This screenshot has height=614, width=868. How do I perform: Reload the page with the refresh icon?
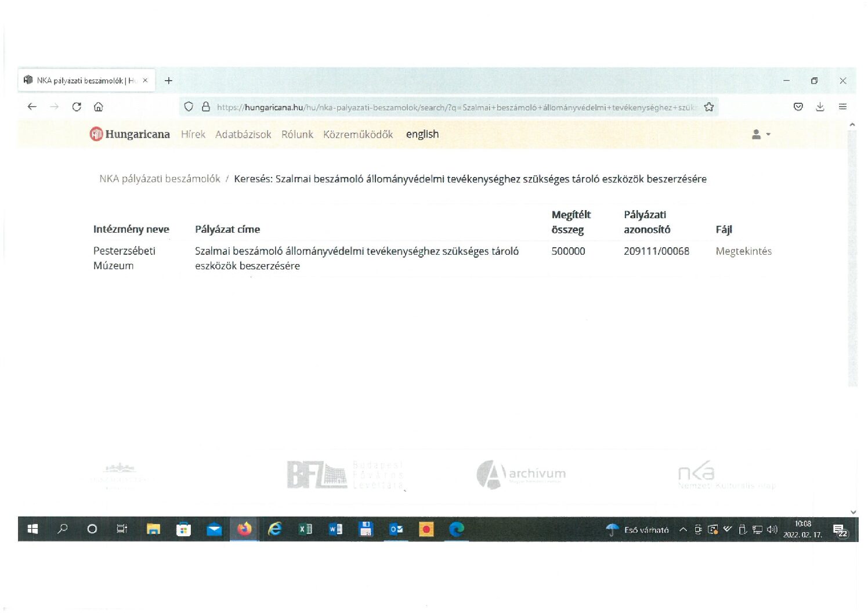click(77, 107)
